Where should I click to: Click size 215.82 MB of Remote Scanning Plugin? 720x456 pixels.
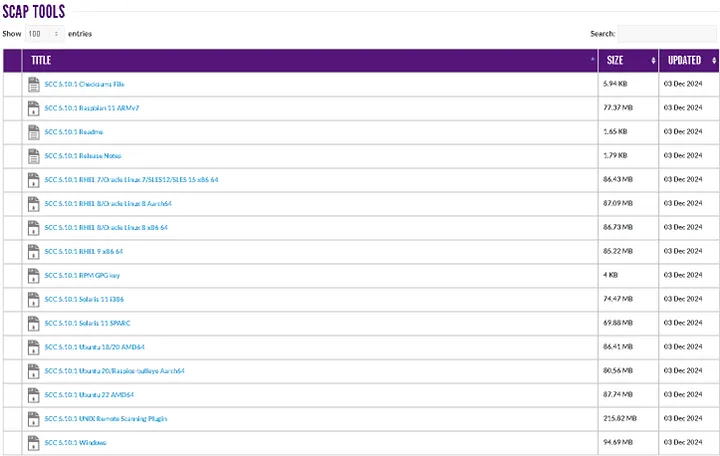620,418
